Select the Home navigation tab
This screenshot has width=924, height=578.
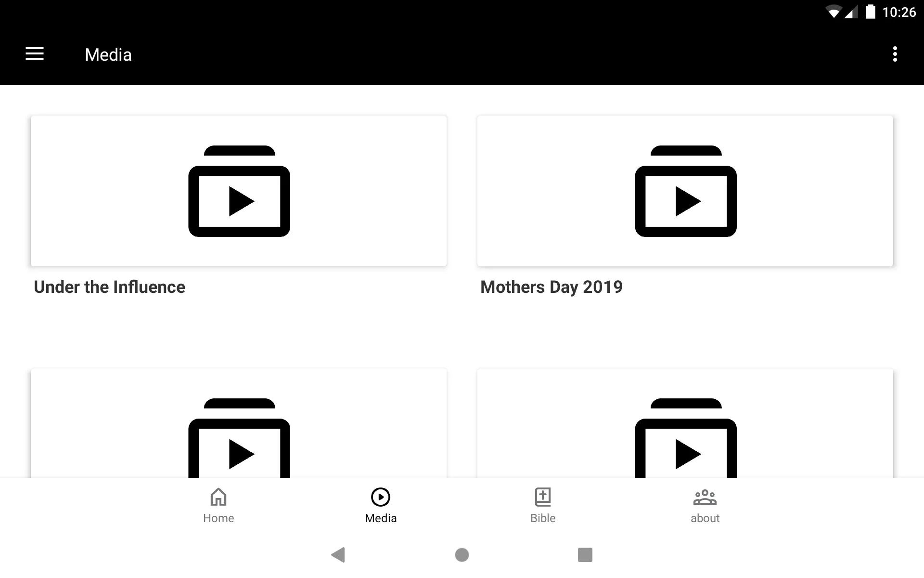point(218,505)
